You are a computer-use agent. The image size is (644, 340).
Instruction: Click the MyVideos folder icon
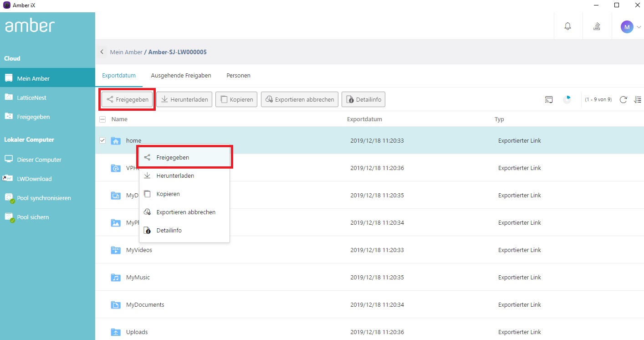click(x=116, y=250)
